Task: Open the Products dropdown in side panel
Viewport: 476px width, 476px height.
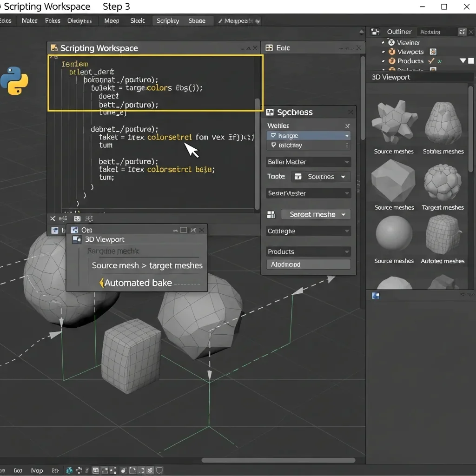Action: tap(309, 251)
